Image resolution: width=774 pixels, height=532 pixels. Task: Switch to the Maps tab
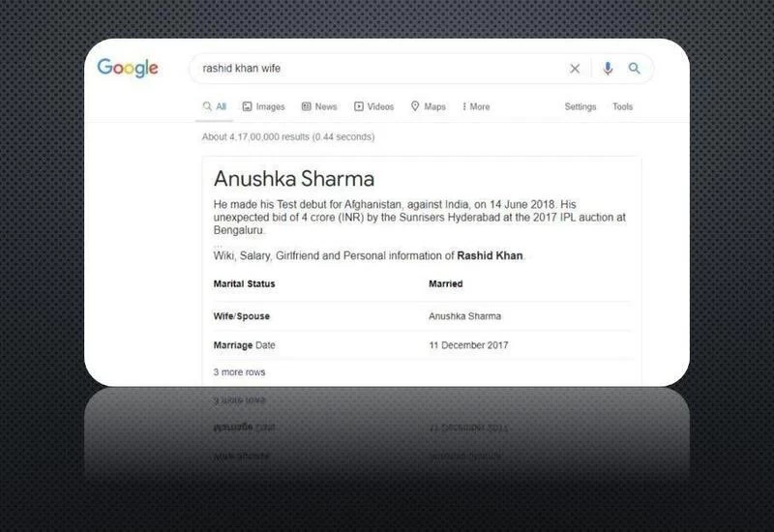429,106
